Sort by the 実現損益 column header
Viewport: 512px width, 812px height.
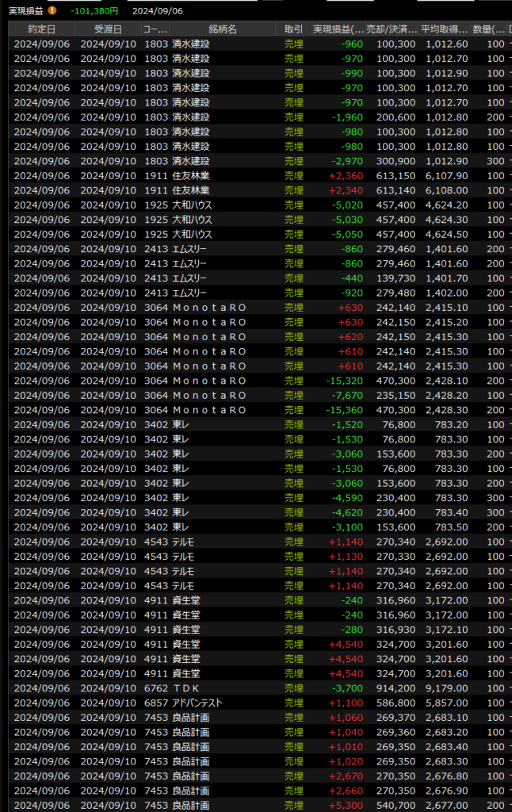pyautogui.click(x=338, y=29)
